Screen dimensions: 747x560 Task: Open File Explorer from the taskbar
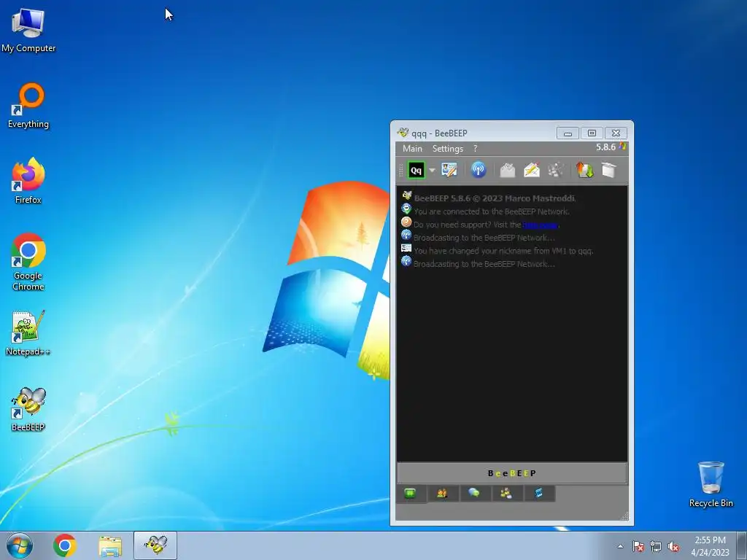point(110,545)
